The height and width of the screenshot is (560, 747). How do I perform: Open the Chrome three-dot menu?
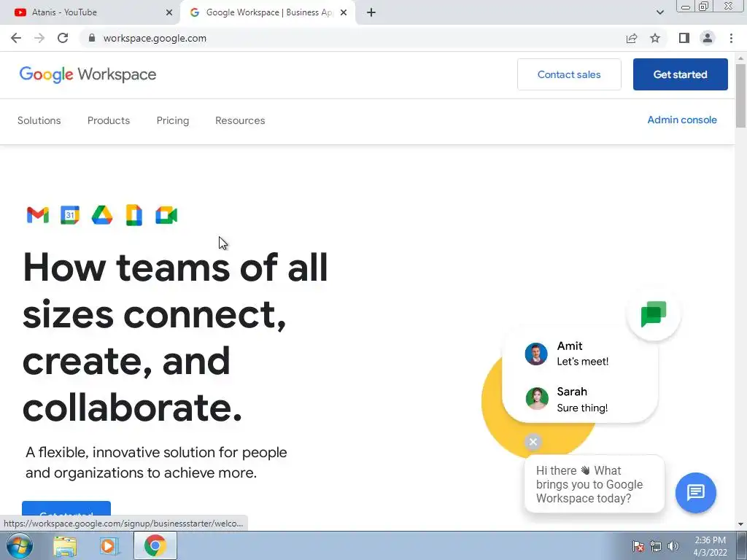731,38
